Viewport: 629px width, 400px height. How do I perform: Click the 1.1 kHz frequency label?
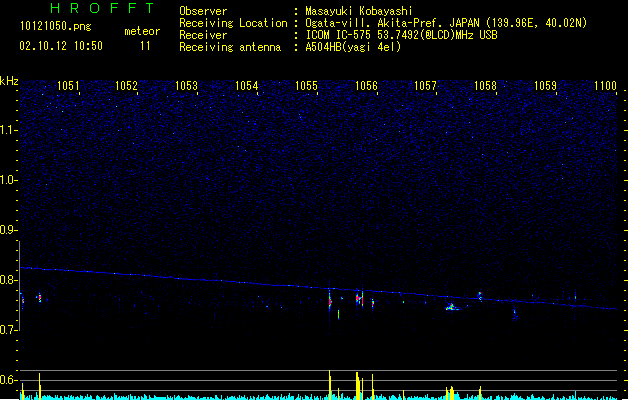pos(8,130)
